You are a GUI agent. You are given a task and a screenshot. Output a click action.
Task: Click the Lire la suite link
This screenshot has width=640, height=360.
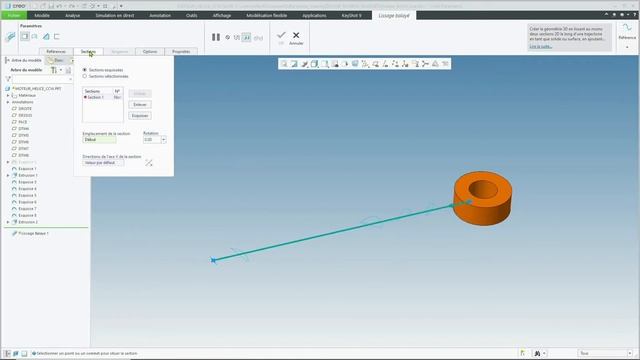click(541, 47)
